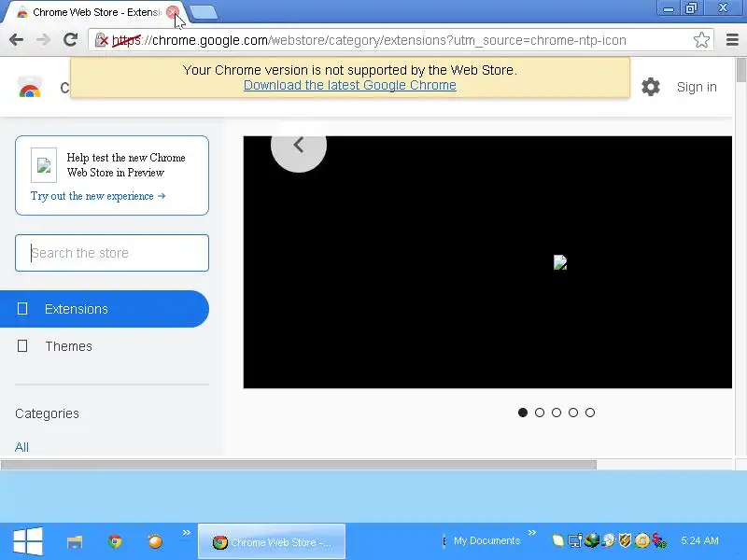Open Web Store settings gear
Image resolution: width=747 pixels, height=560 pixels.
point(651,87)
